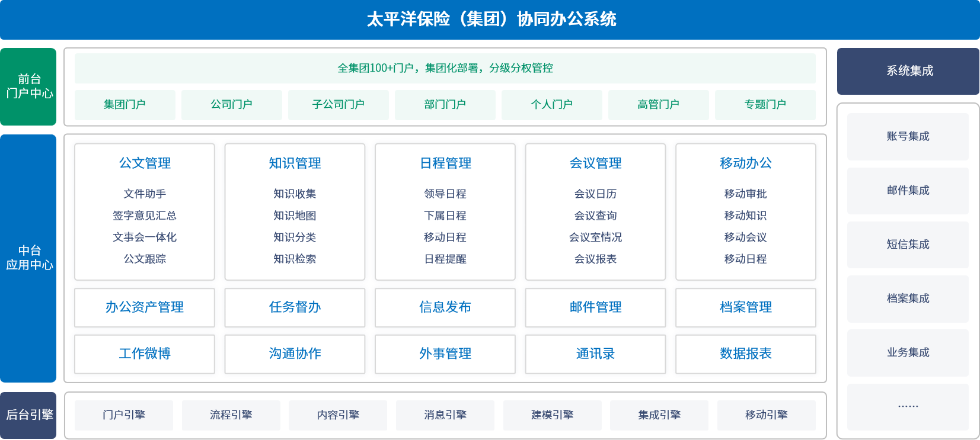Click 会议查询 item
The width and height of the screenshot is (980, 440).
tap(595, 216)
